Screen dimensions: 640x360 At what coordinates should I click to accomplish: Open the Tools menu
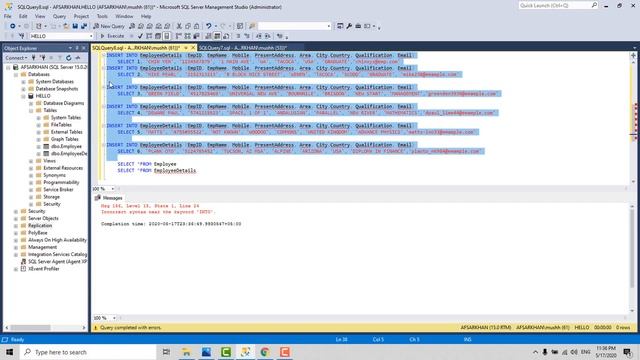point(102,16)
